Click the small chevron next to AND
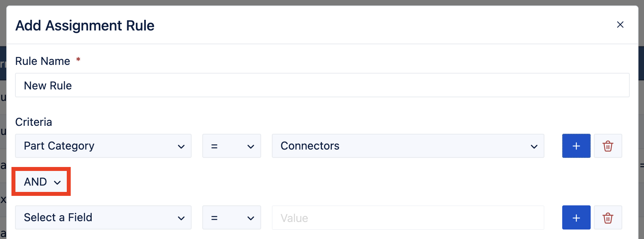Screen dimensions: 644x239 (57, 182)
